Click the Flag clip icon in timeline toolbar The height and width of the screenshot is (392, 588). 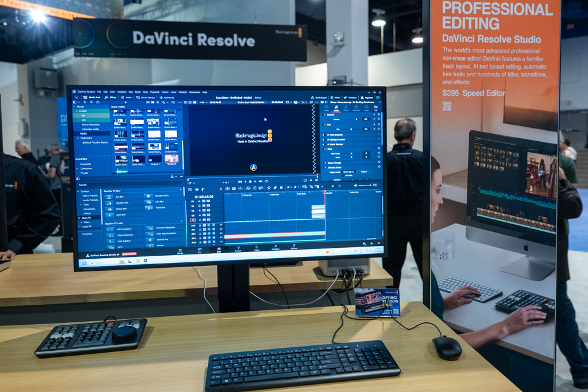tap(289, 187)
